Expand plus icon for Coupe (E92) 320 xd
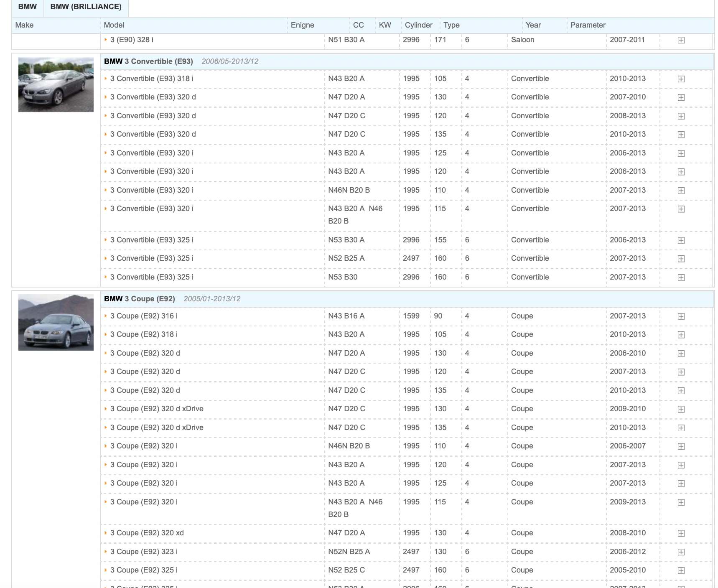Image resolution: width=718 pixels, height=588 pixels. 681,533
